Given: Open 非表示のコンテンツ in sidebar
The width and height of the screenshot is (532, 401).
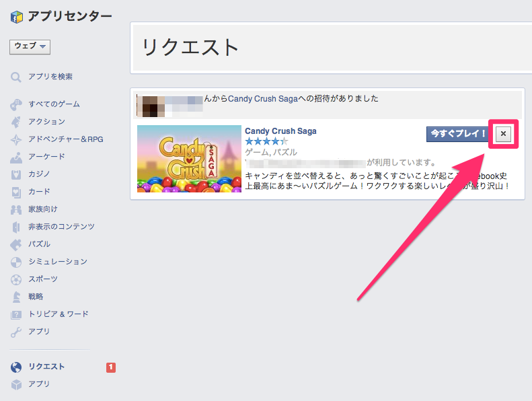Looking at the screenshot, I should coord(61,227).
